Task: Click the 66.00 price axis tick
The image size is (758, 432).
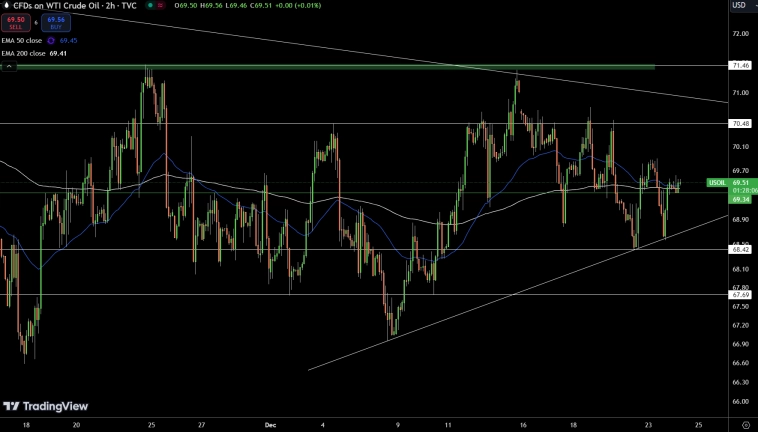Action: [x=741, y=402]
